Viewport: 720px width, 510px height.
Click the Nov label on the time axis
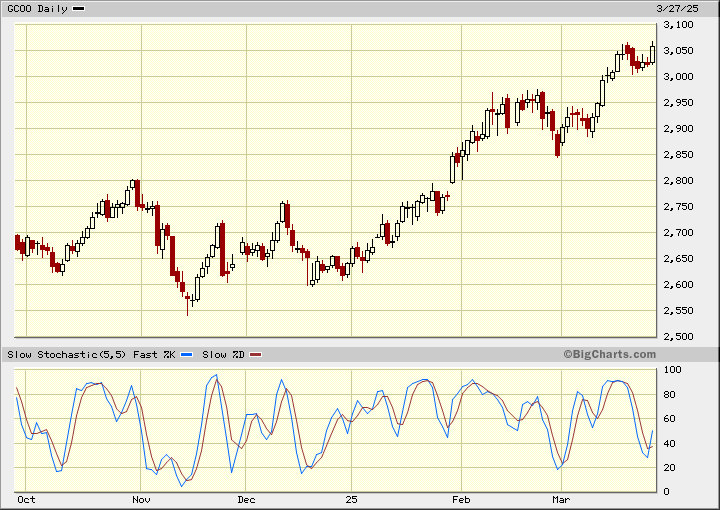click(141, 499)
